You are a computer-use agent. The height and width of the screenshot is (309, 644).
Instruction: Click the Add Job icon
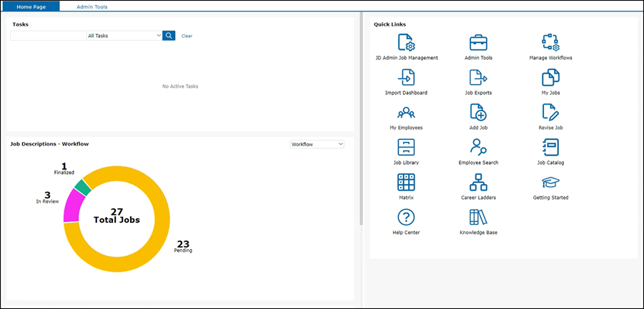click(478, 112)
